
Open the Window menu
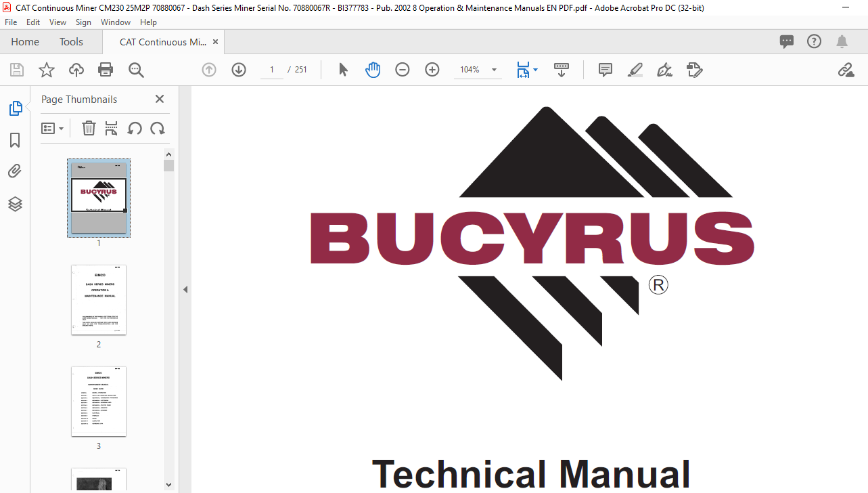coord(116,22)
